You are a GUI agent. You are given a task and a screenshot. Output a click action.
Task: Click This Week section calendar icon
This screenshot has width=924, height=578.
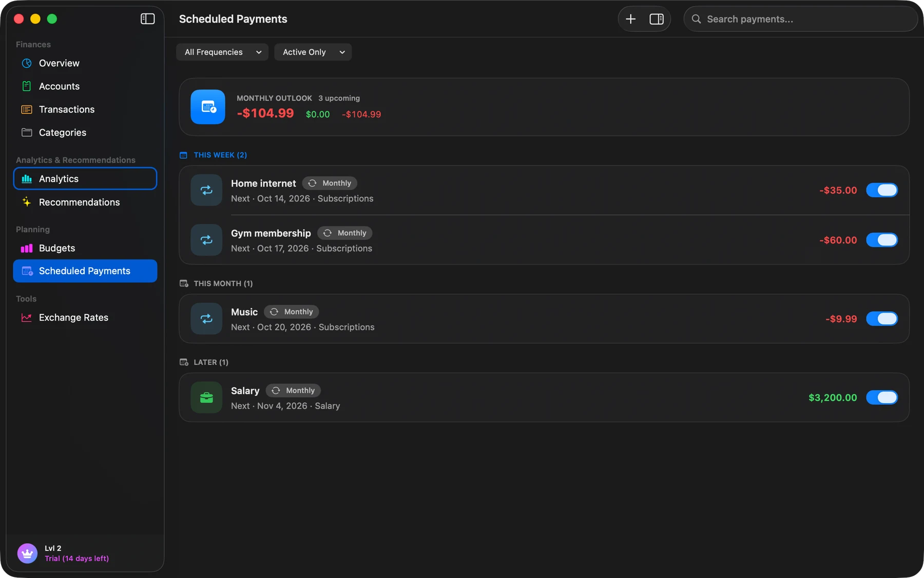point(183,155)
